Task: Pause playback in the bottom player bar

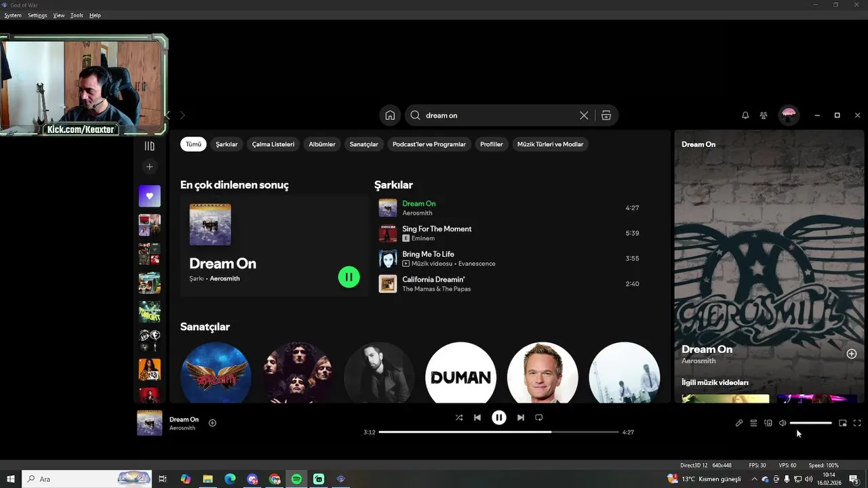Action: pos(499,418)
